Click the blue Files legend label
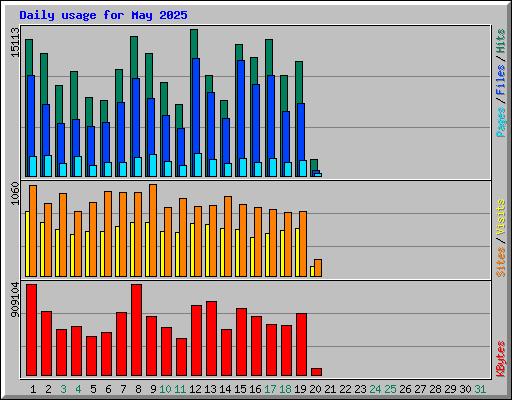The height and width of the screenshot is (400, 512). click(500, 80)
